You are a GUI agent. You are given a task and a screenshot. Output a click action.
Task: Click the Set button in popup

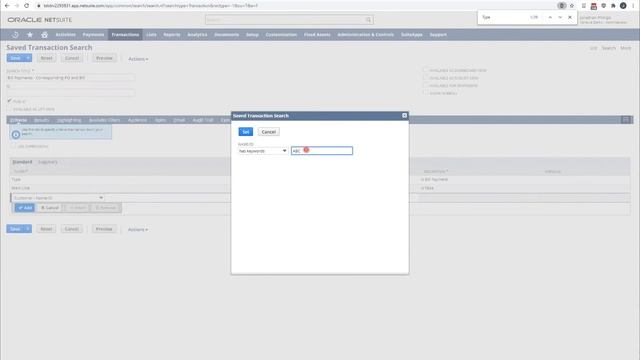click(x=246, y=132)
